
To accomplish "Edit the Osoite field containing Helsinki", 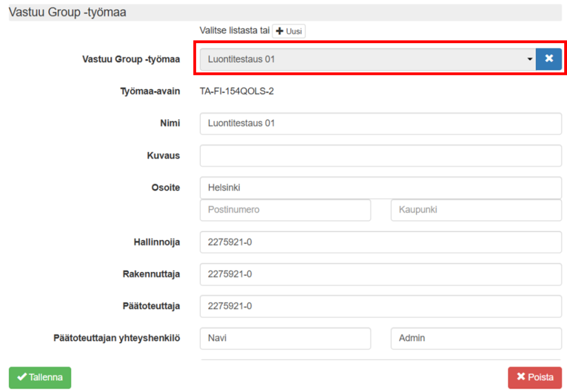I will 381,188.
